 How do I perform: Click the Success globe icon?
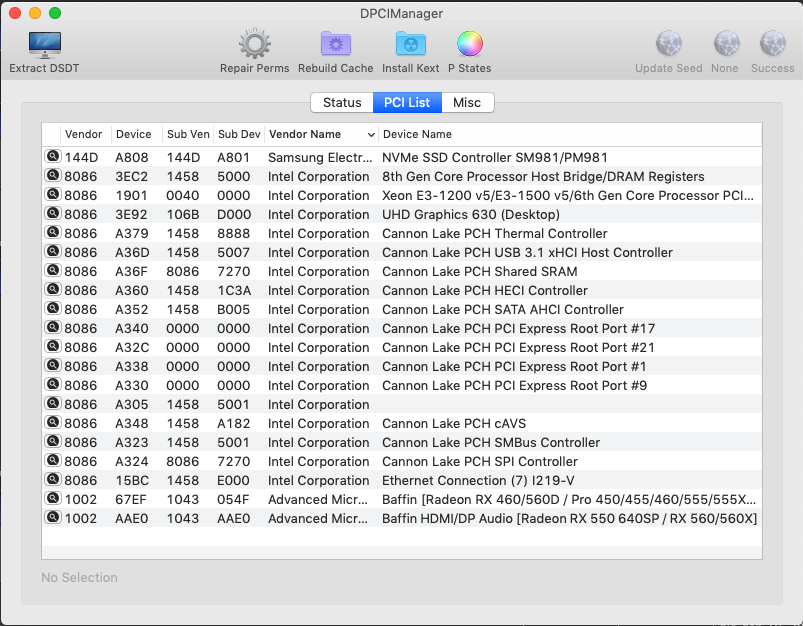(x=772, y=44)
